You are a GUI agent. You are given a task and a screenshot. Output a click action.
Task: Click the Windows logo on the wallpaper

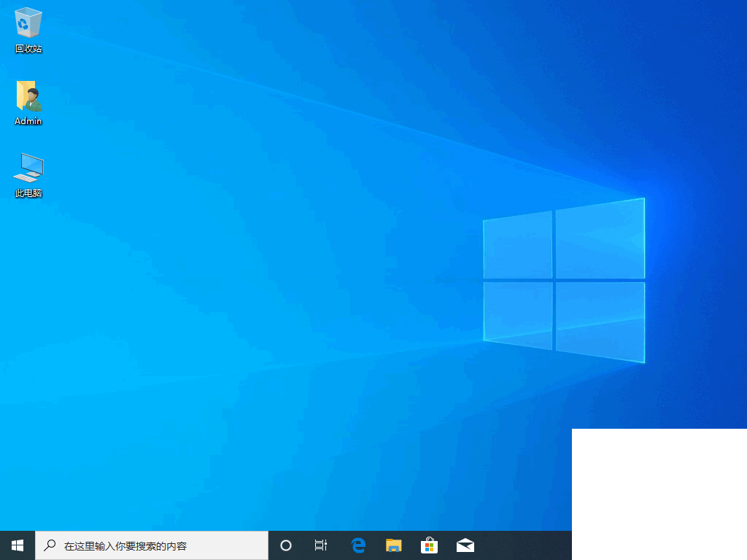563,280
